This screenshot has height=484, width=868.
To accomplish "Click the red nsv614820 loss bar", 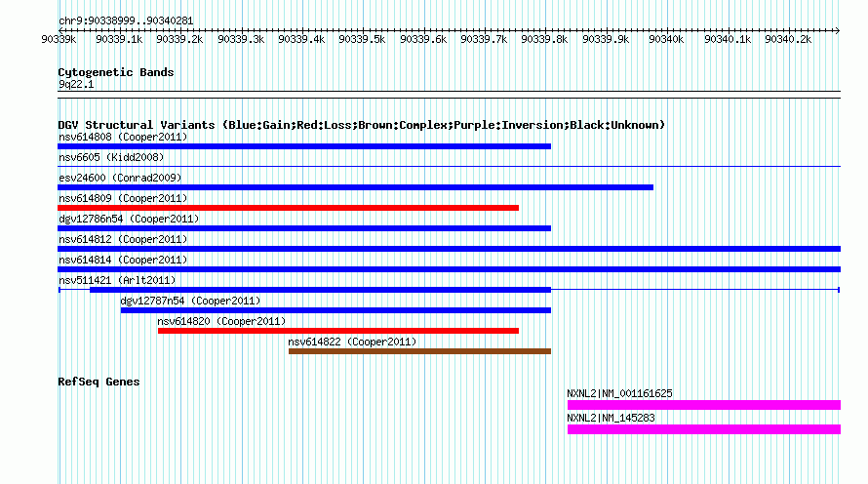I will click(338, 331).
